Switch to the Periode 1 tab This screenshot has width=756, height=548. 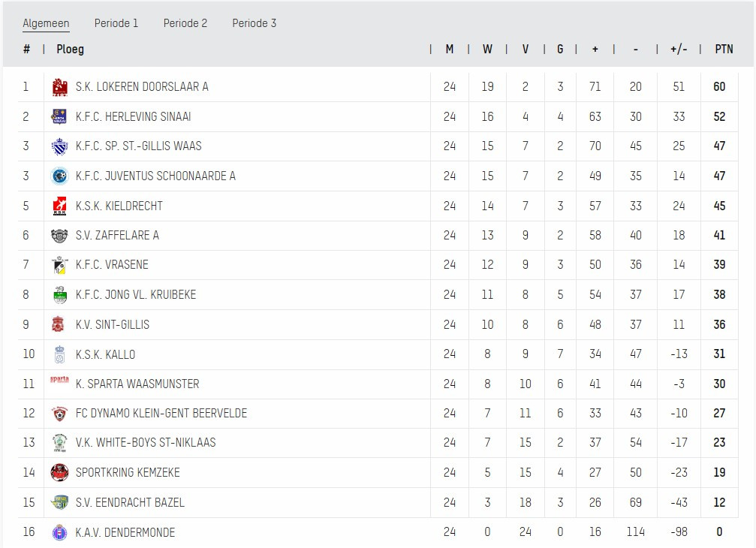coord(116,23)
